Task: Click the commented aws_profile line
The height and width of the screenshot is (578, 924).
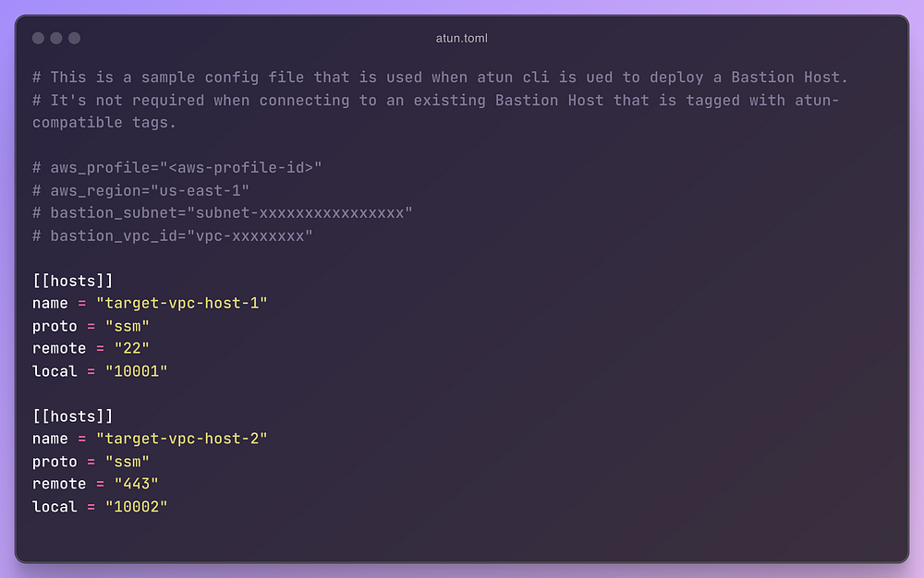Action: point(176,167)
